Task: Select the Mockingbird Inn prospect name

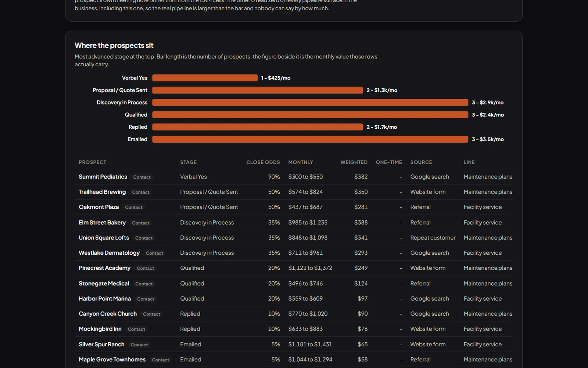Action: pos(100,329)
